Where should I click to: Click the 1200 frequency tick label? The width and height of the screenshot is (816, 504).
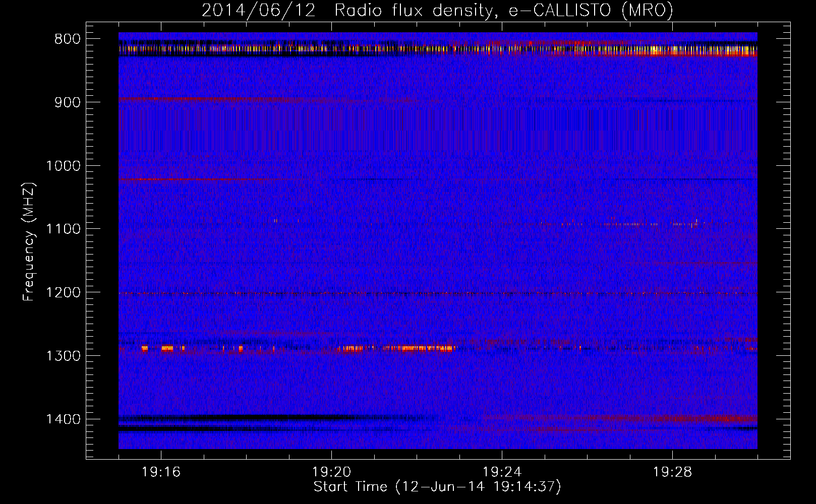point(64,292)
